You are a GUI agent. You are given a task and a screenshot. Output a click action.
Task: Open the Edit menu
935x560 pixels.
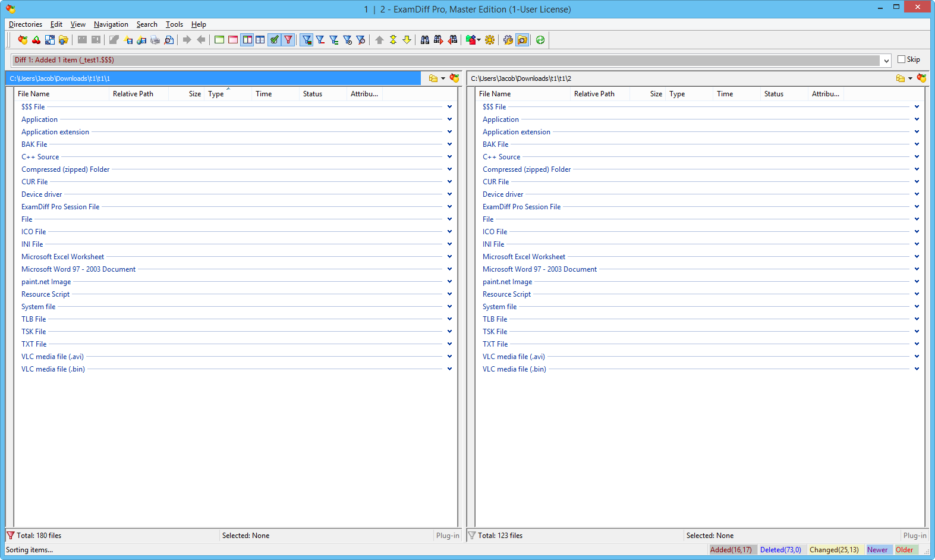pos(56,24)
